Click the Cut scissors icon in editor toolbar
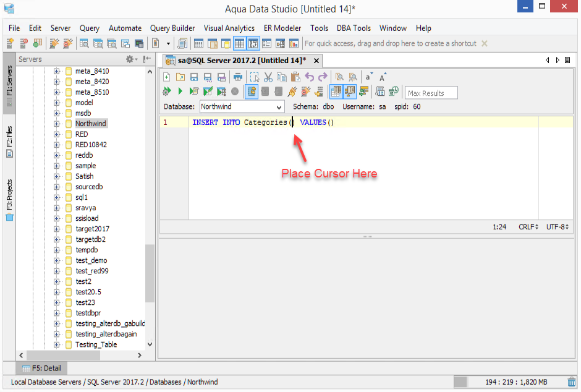 click(x=268, y=77)
